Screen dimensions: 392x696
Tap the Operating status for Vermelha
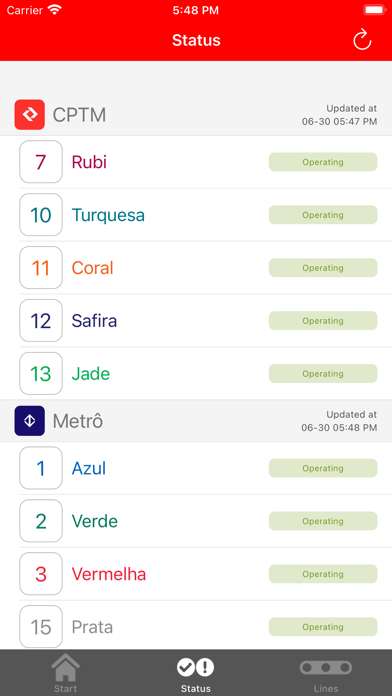[323, 574]
